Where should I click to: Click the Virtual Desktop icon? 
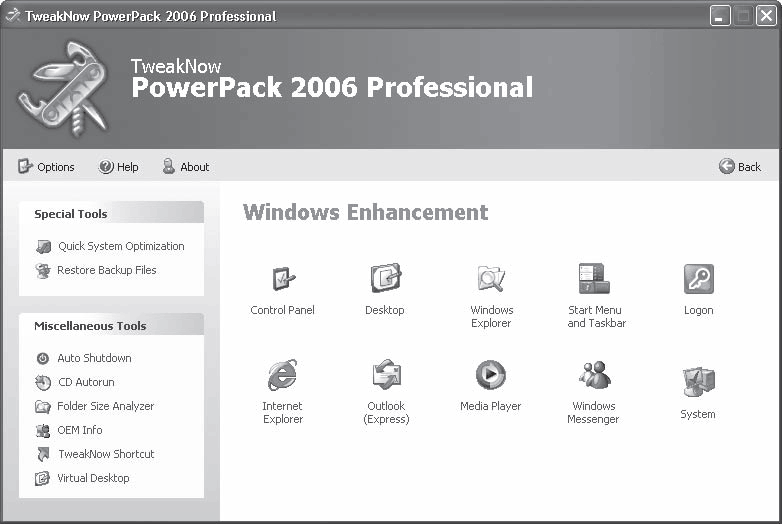point(42,478)
